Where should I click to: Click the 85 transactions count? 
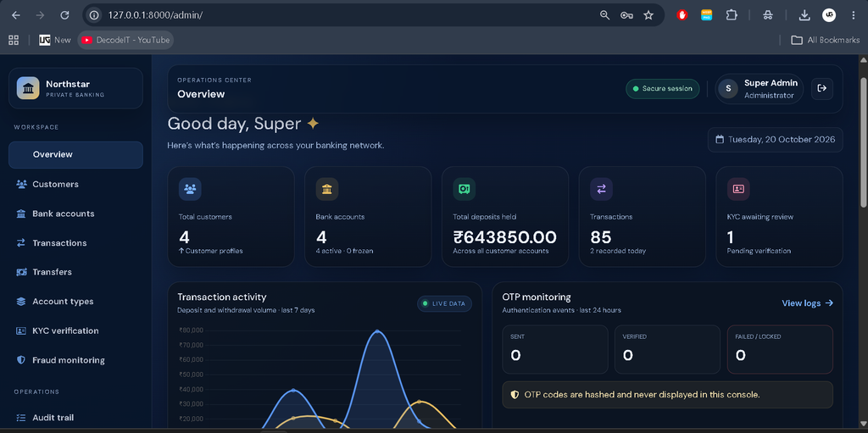click(x=601, y=237)
